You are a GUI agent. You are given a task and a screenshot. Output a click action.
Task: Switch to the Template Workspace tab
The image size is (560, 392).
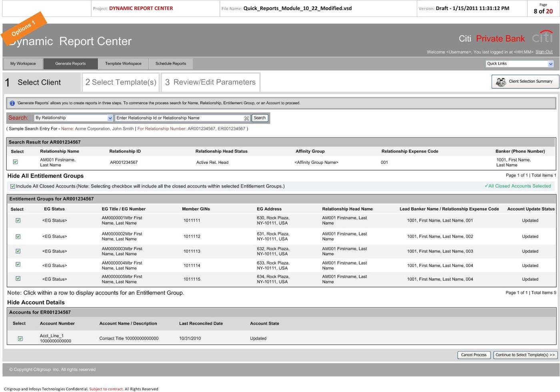(123, 63)
